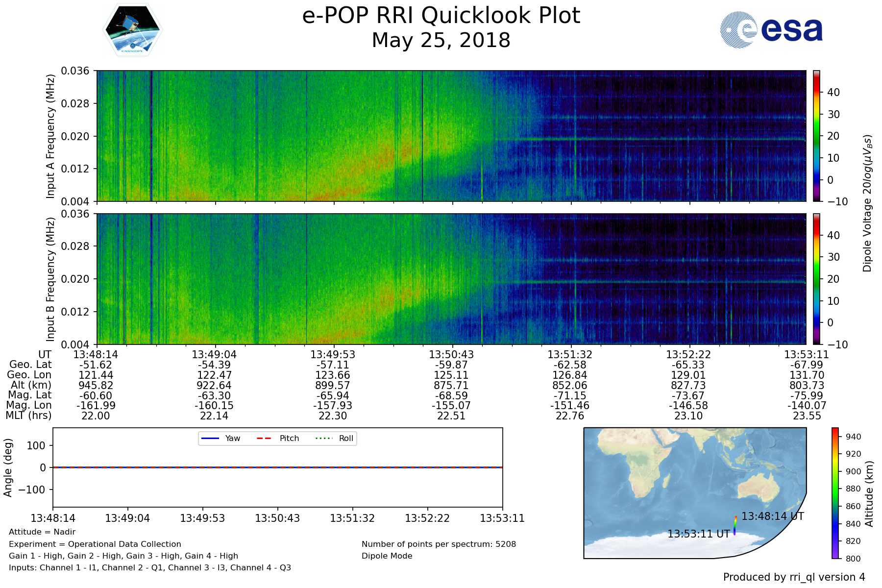This screenshot has height=588, width=882.
Task: Click the Input A spectrogram panel
Action: click(451, 136)
